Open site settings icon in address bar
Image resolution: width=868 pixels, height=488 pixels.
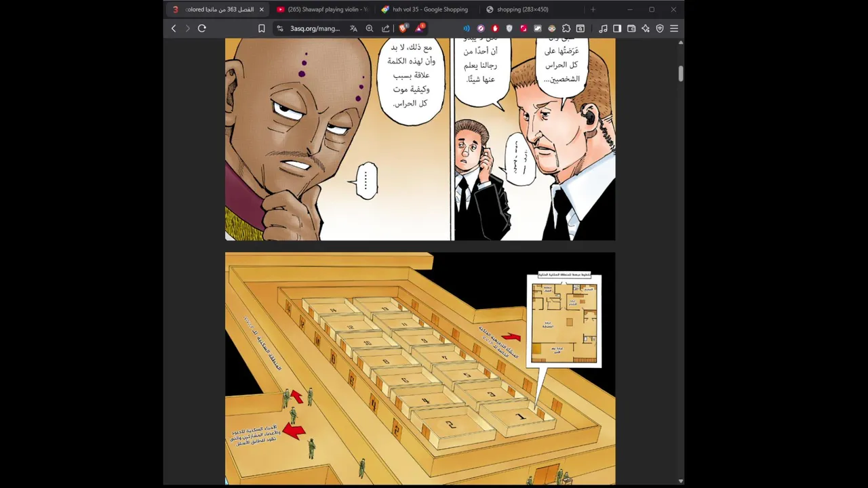pos(280,28)
